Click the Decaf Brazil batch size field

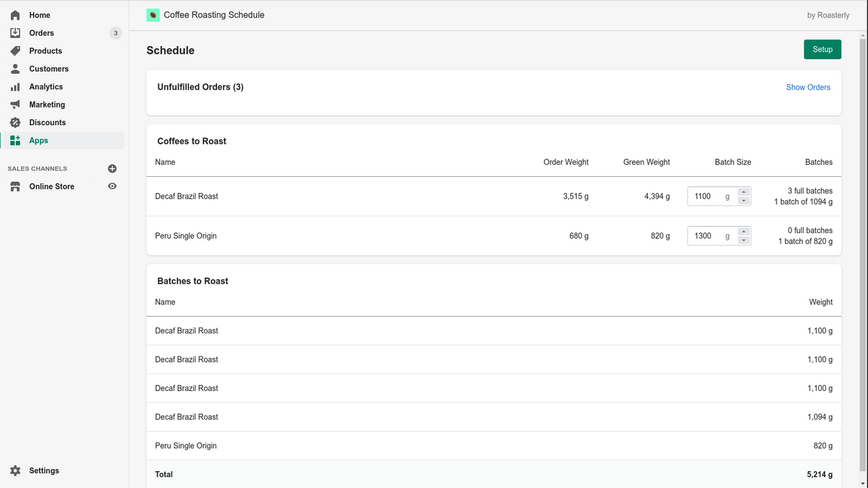tap(707, 196)
